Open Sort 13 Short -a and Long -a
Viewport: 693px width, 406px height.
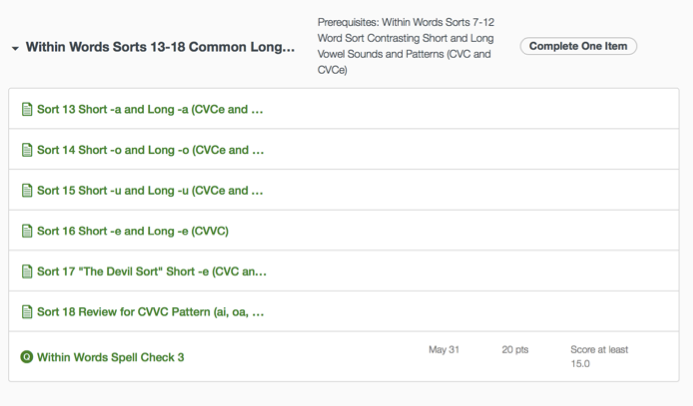coord(150,109)
